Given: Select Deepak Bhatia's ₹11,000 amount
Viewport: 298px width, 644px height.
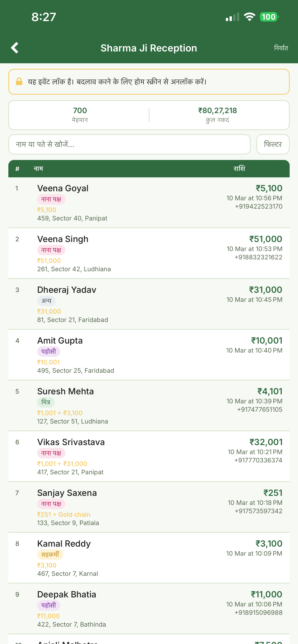Looking at the screenshot, I should [x=266, y=594].
